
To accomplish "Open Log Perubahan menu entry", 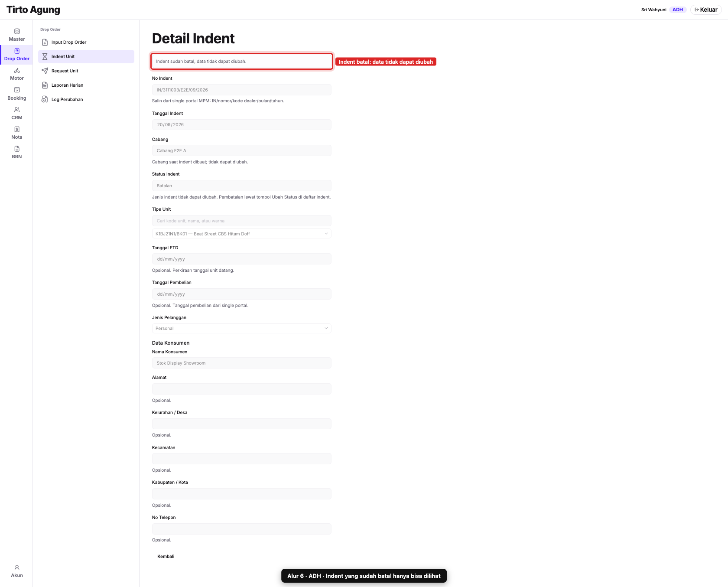I will pos(86,99).
